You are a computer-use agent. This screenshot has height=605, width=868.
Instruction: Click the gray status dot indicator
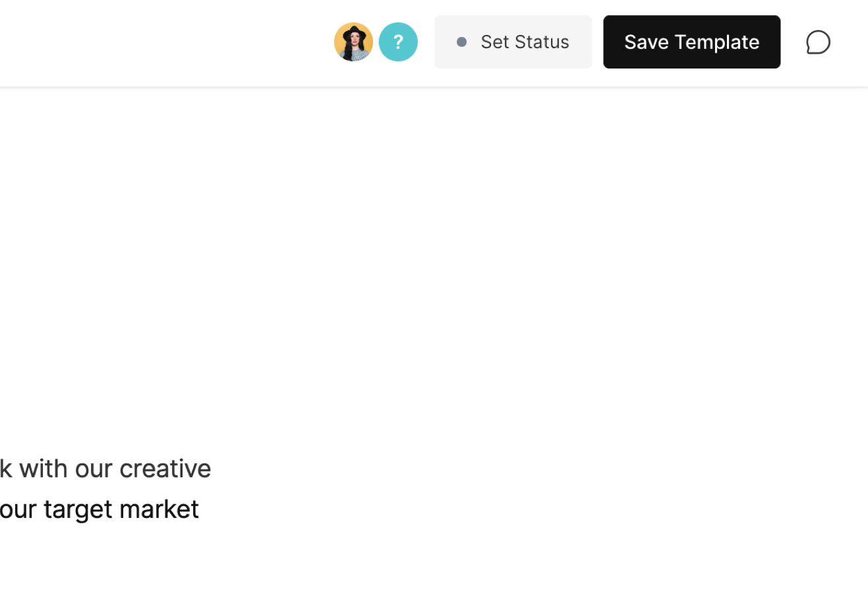pos(461,42)
